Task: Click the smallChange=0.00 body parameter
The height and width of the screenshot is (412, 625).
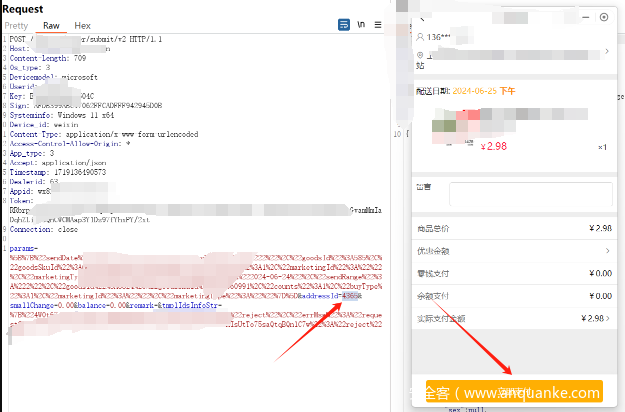Action: [41, 306]
